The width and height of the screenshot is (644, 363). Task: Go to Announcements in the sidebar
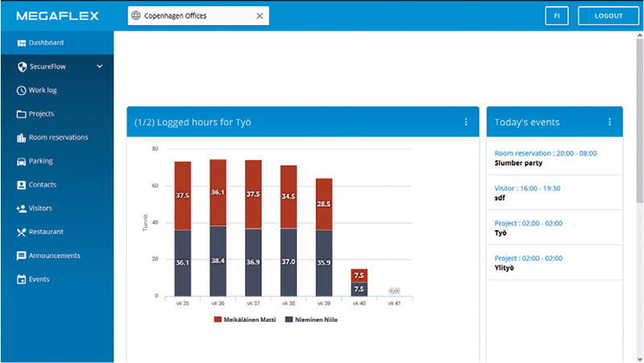54,256
